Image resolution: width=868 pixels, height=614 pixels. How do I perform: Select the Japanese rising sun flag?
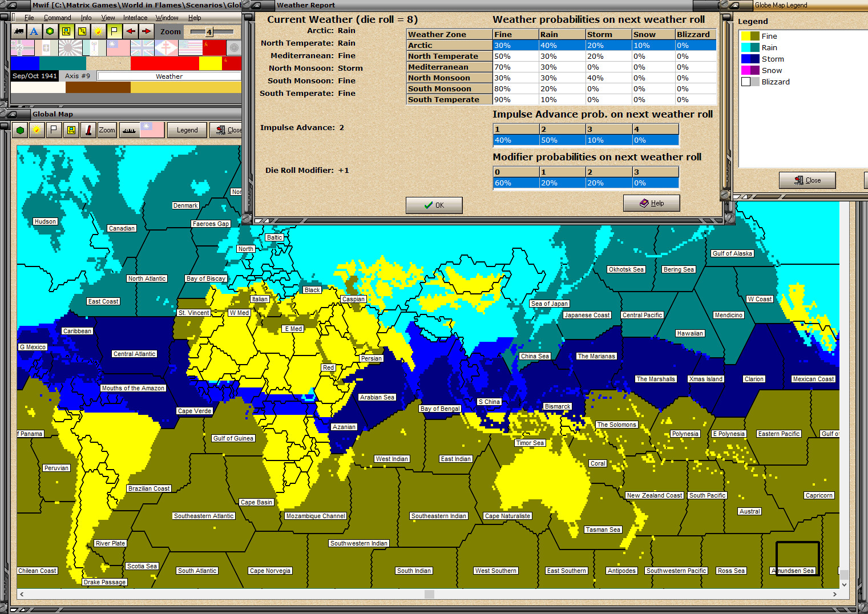pos(70,47)
